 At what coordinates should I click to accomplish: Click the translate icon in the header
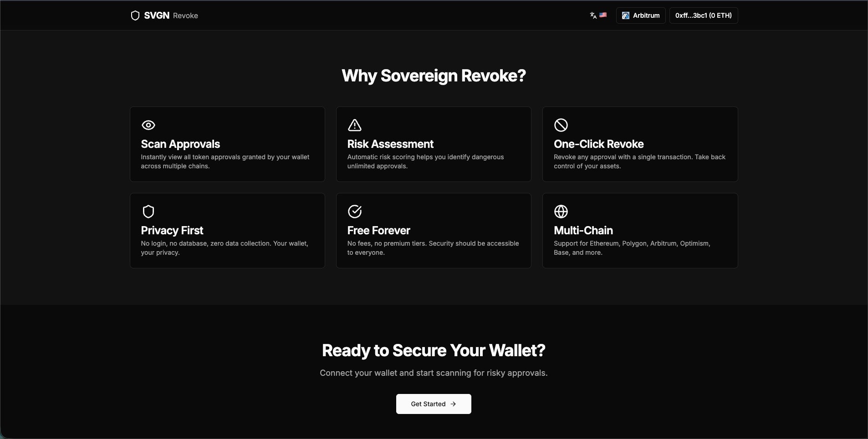pyautogui.click(x=593, y=15)
